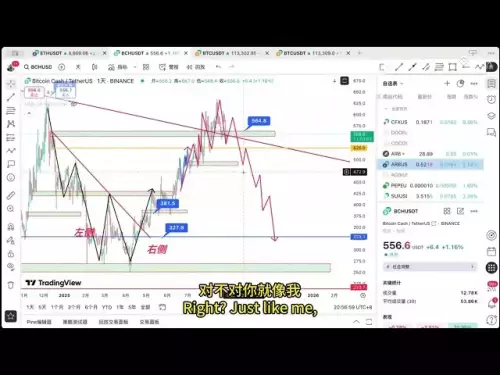Toggle hide all drawings eye icon
This screenshot has width=500, height=375.
tap(11, 267)
